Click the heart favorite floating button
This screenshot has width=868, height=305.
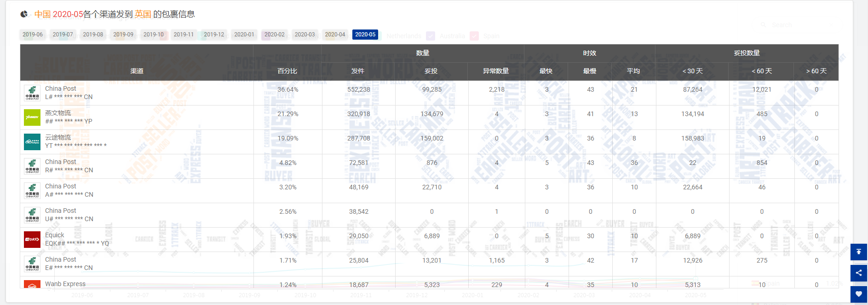(858, 294)
